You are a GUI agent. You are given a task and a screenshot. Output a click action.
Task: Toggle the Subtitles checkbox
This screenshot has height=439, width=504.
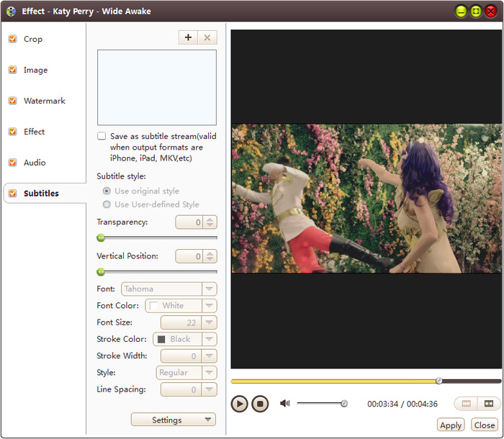12,193
